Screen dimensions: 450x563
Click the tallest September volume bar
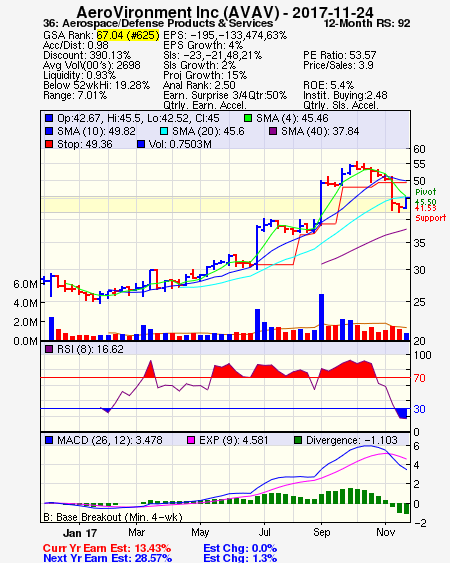tap(321, 317)
